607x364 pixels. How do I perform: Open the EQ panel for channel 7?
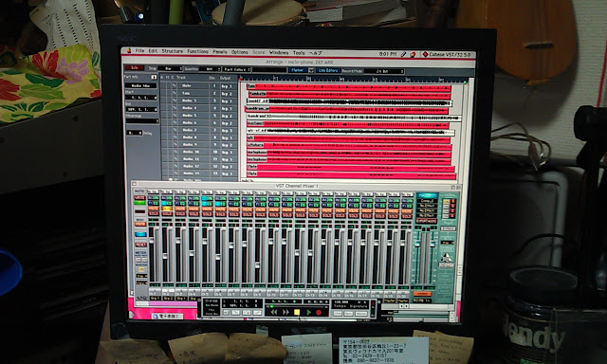point(237,204)
